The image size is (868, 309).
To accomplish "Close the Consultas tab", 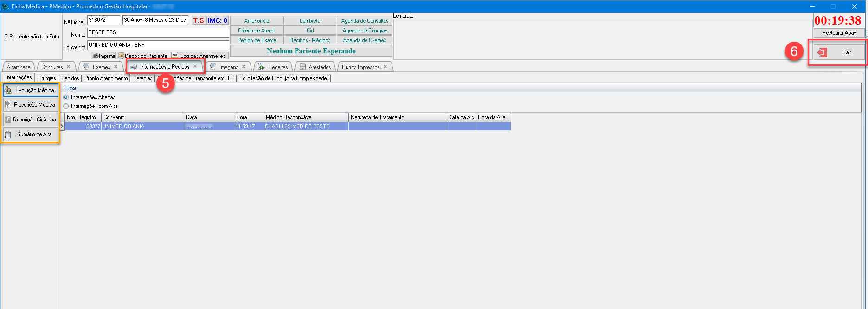I will pyautogui.click(x=69, y=67).
